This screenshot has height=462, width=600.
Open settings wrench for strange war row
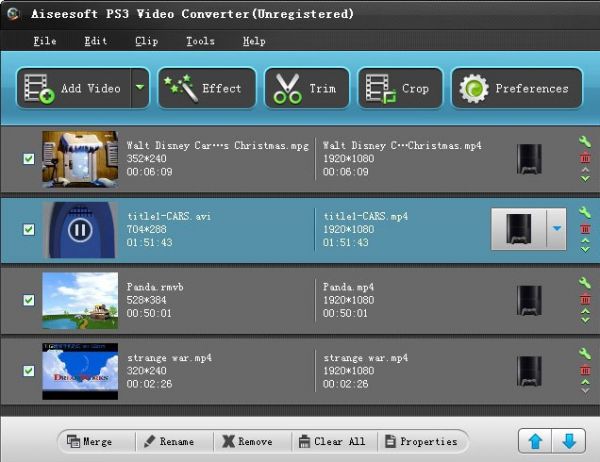point(585,354)
